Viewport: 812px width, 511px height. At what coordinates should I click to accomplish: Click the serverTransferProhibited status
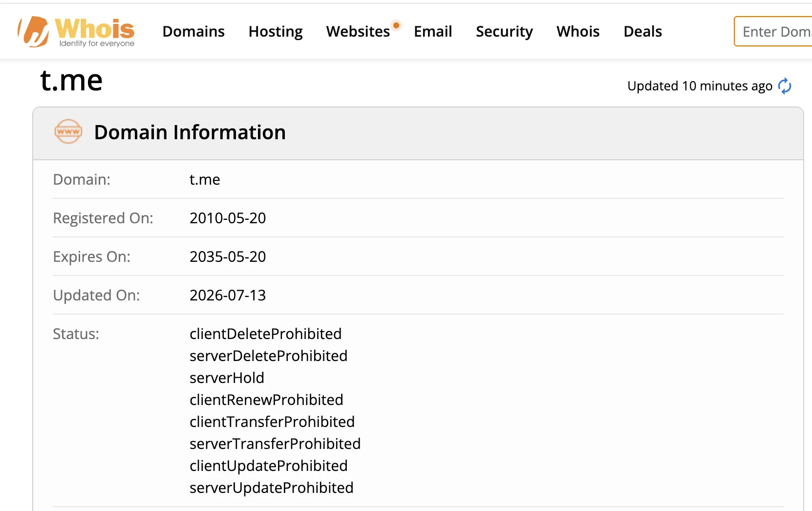tap(275, 444)
